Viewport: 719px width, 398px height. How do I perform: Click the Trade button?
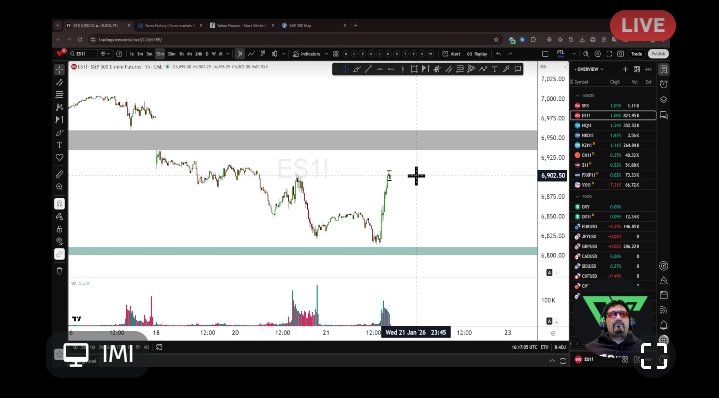tap(636, 54)
